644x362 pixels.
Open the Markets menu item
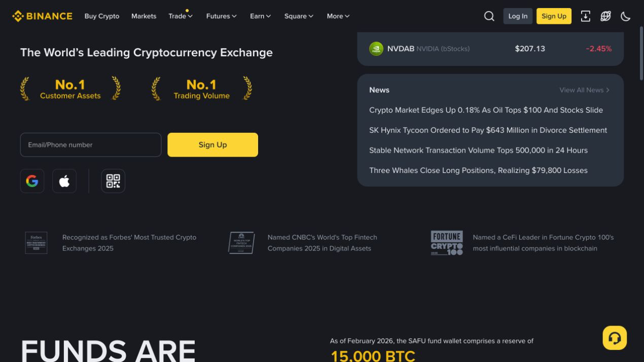pyautogui.click(x=144, y=16)
